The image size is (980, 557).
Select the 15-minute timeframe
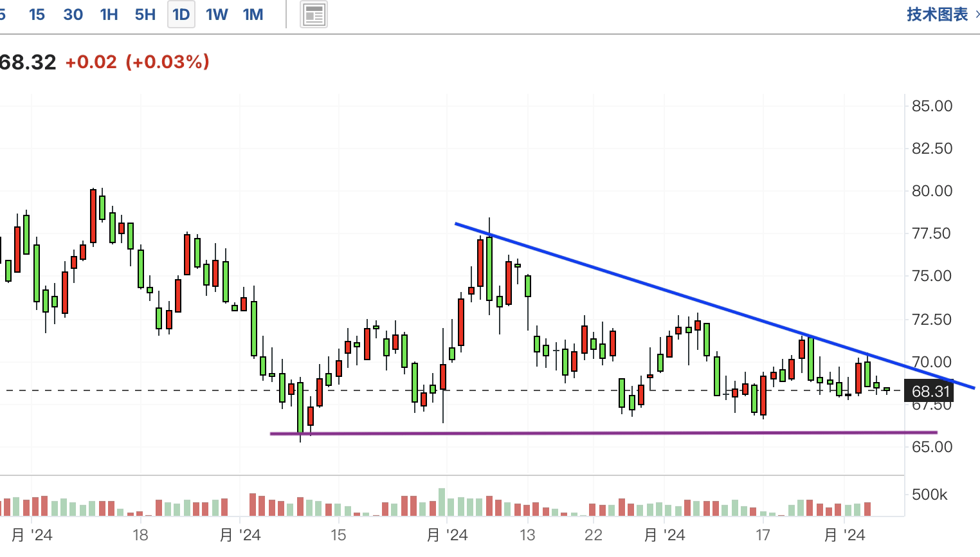[37, 15]
